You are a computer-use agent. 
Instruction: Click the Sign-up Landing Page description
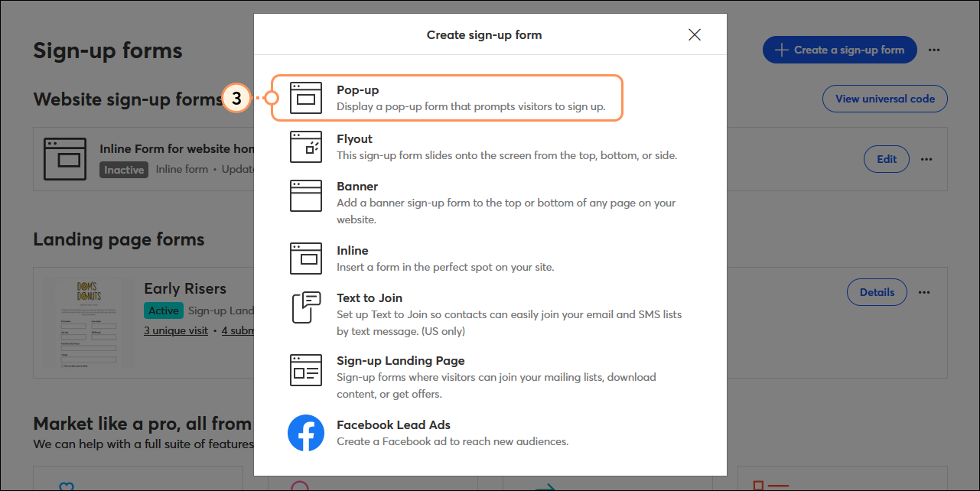[x=497, y=385]
